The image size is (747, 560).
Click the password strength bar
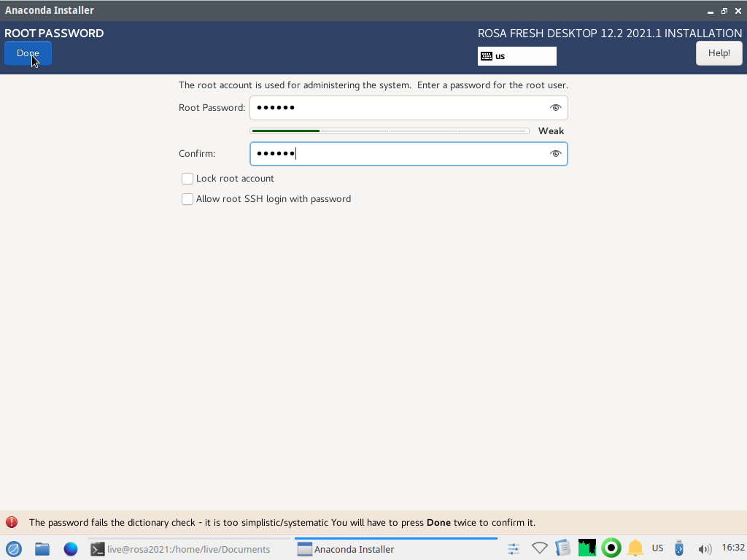coord(389,131)
